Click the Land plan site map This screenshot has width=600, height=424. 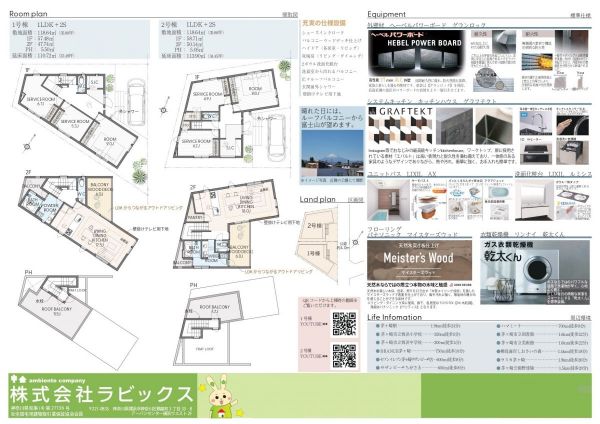pyautogui.click(x=332, y=241)
